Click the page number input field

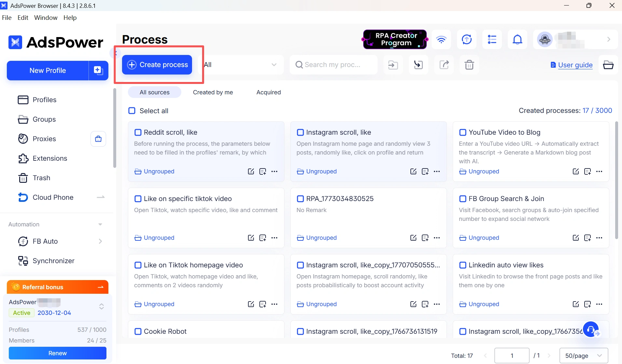click(x=512, y=356)
